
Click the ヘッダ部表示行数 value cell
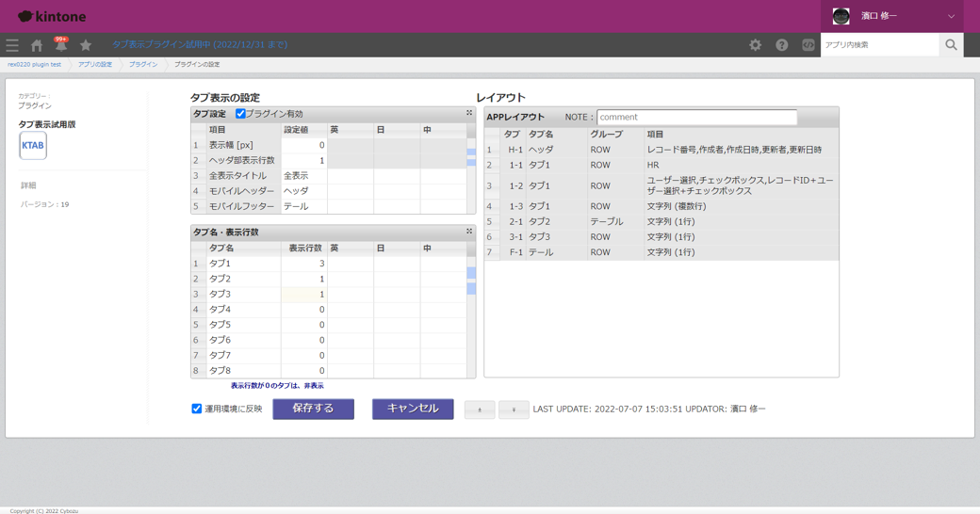click(x=303, y=161)
